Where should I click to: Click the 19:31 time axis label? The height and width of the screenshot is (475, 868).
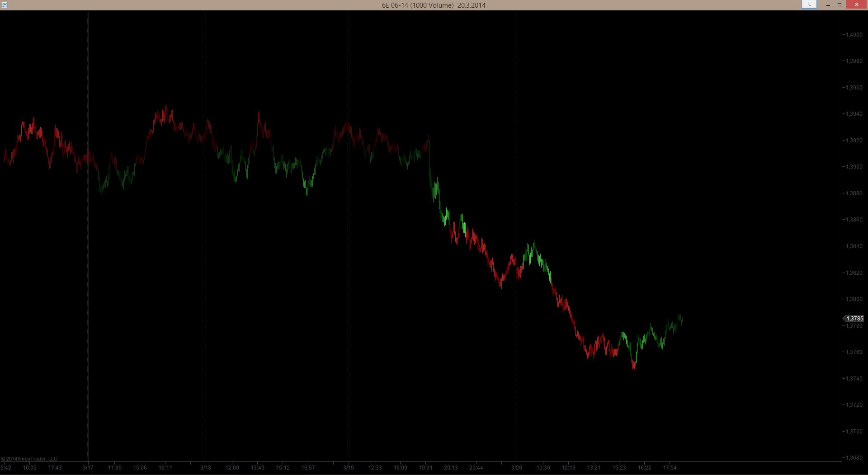click(x=426, y=468)
